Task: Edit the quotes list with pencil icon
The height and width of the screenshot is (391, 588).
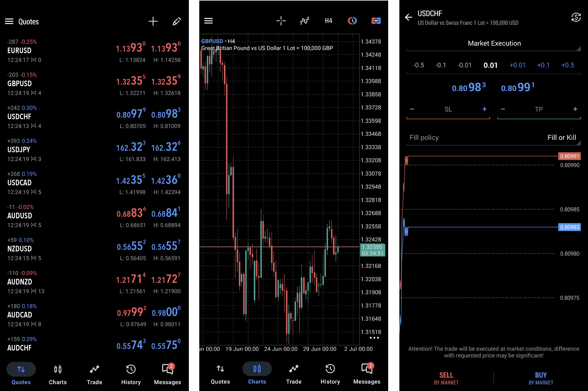Action: click(177, 21)
